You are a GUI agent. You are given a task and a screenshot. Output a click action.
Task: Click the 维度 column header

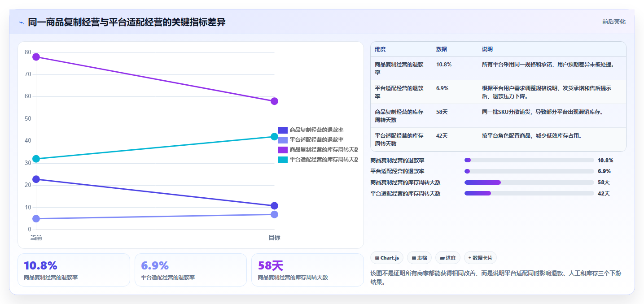(380, 49)
